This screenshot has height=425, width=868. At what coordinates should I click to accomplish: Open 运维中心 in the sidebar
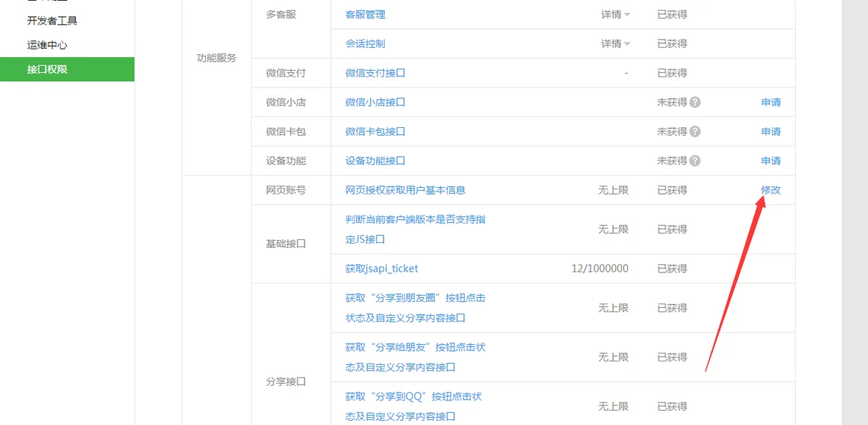point(47,45)
